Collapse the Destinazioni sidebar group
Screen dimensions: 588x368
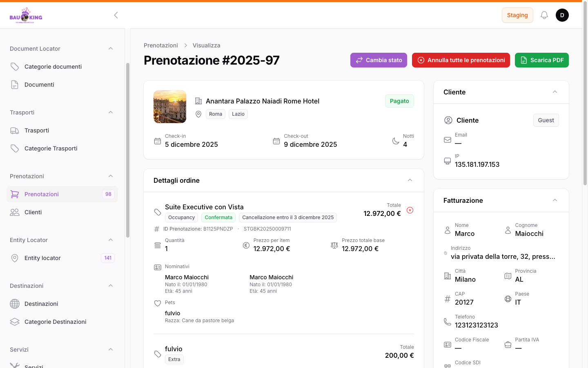pos(111,286)
